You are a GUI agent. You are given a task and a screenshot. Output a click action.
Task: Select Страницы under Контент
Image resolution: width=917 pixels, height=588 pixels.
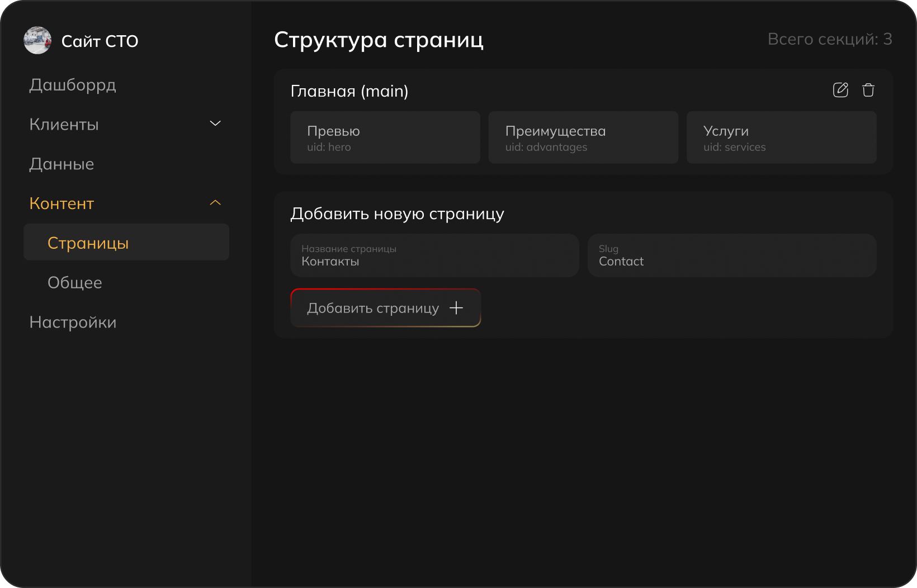[x=89, y=243]
